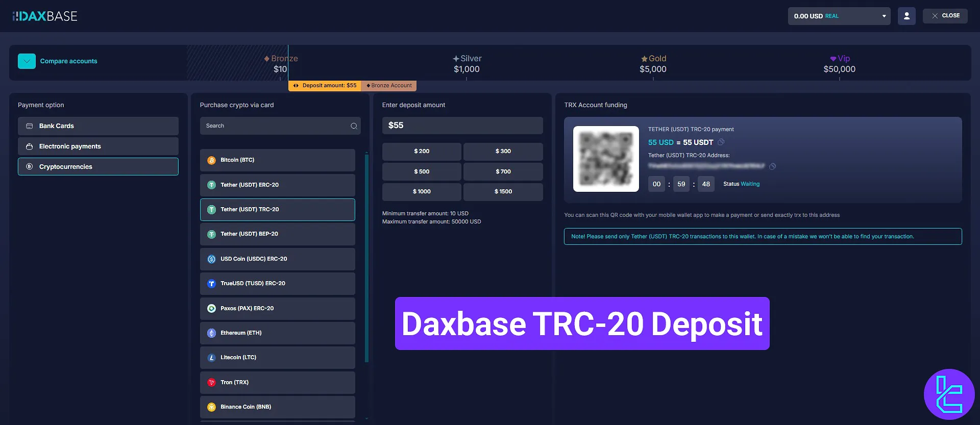This screenshot has width=980, height=425.
Task: Click the Bronze Account badge
Action: click(x=389, y=86)
